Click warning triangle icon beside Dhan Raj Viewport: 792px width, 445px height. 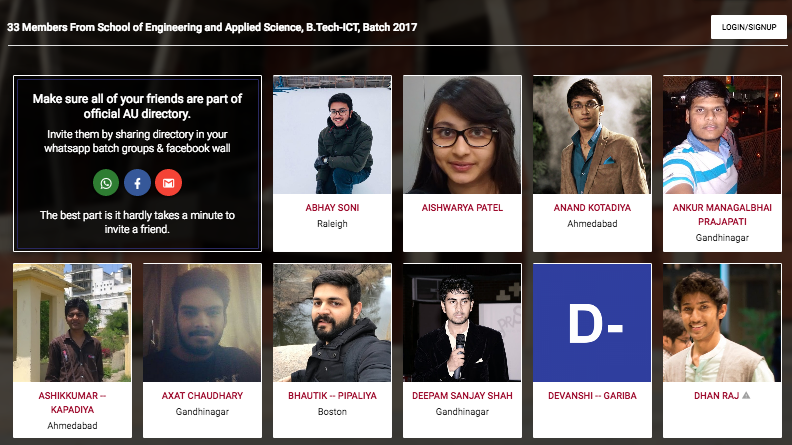pos(746,395)
